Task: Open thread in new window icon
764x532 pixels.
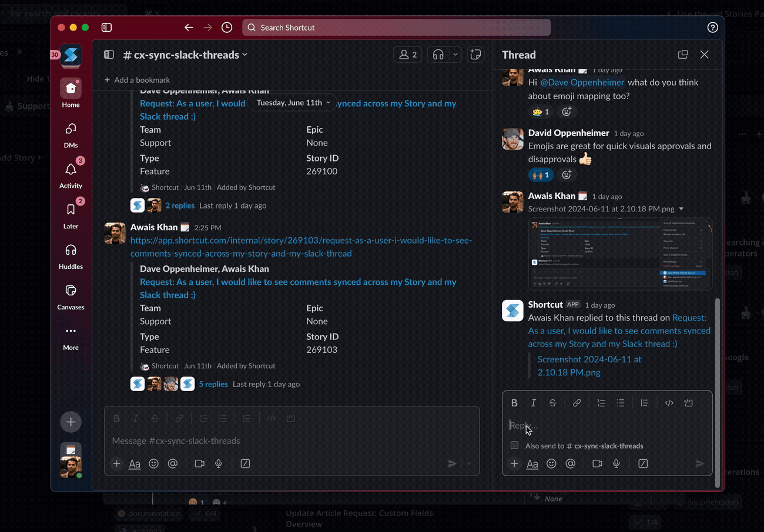Action: click(683, 55)
